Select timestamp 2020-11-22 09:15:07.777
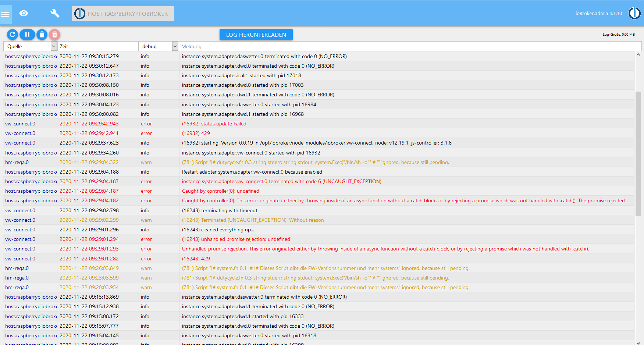This screenshot has height=345, width=644. [x=89, y=326]
